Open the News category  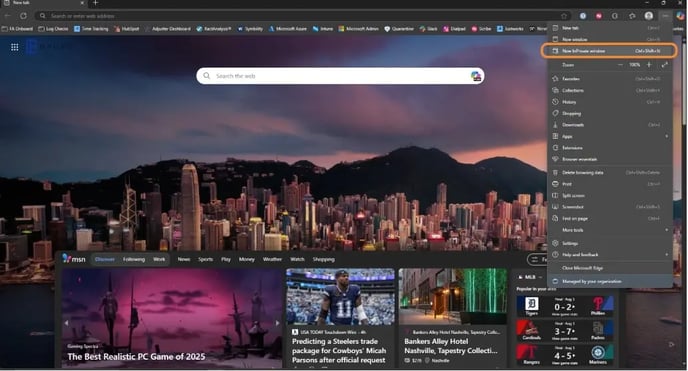(x=184, y=259)
